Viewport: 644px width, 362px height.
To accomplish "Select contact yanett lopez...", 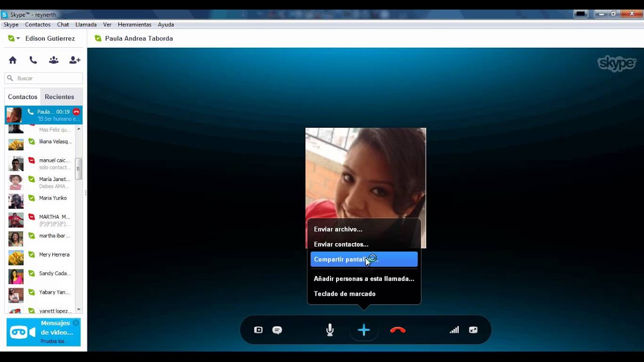I will 40,310.
